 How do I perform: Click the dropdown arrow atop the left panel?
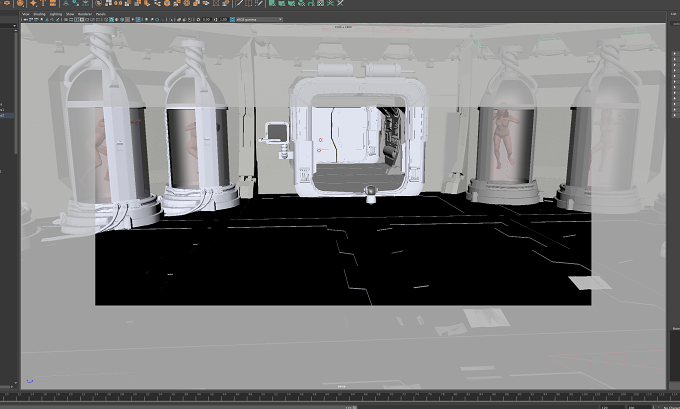click(x=14, y=26)
